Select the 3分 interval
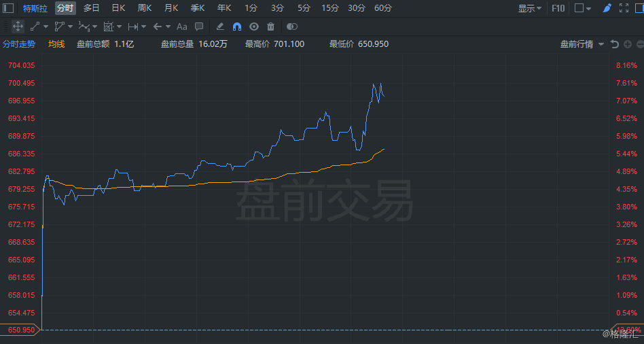 277,7
